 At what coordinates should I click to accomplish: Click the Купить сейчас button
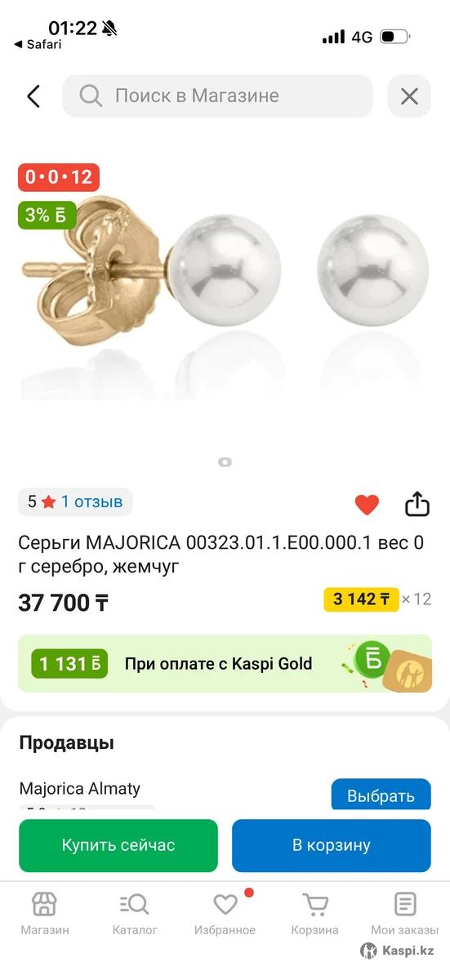[118, 845]
